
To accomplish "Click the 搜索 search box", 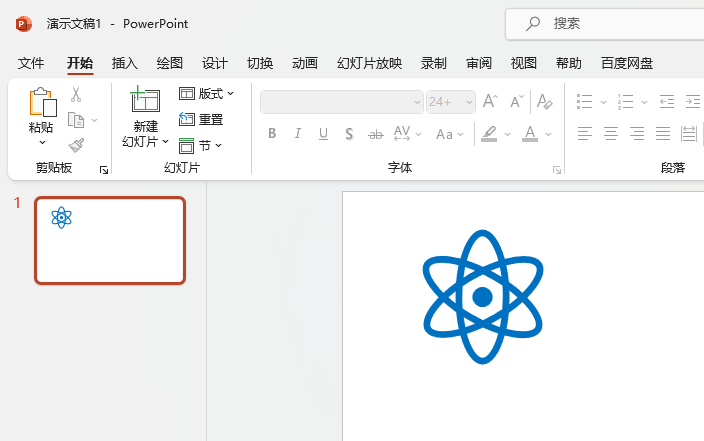I will click(605, 24).
